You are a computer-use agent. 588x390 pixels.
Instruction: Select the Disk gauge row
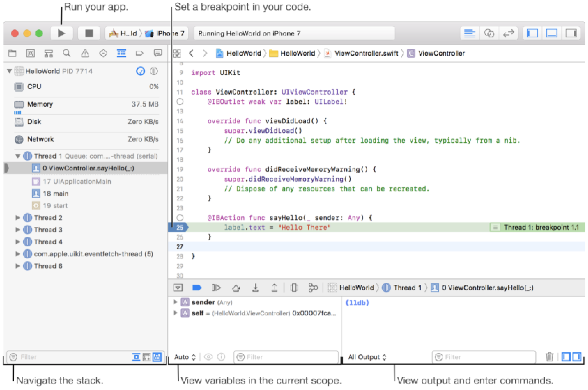click(x=86, y=122)
